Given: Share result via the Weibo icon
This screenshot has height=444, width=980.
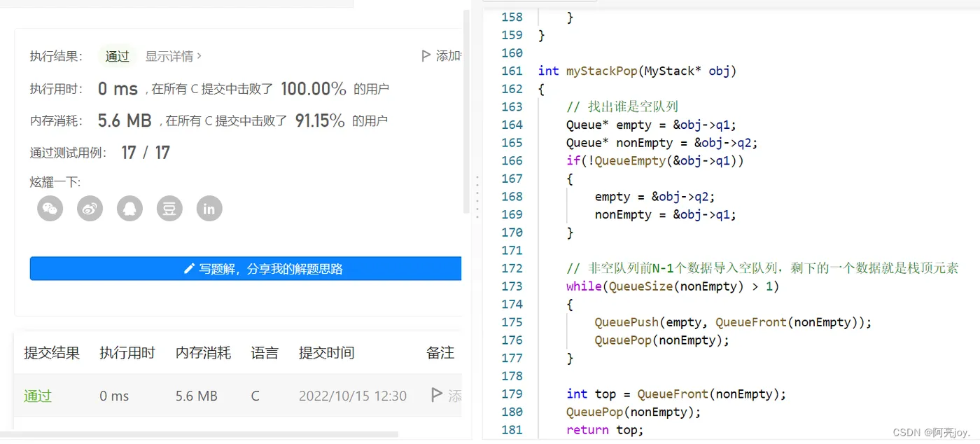Looking at the screenshot, I should 90,208.
